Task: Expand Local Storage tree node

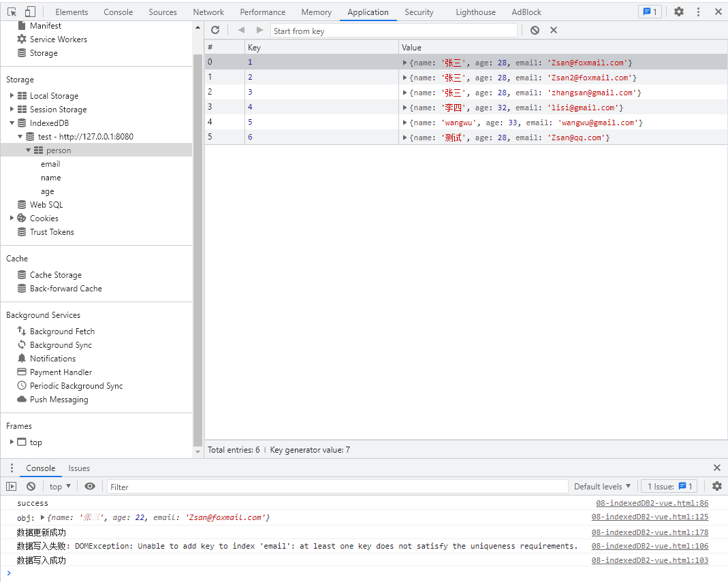Action: coord(12,95)
